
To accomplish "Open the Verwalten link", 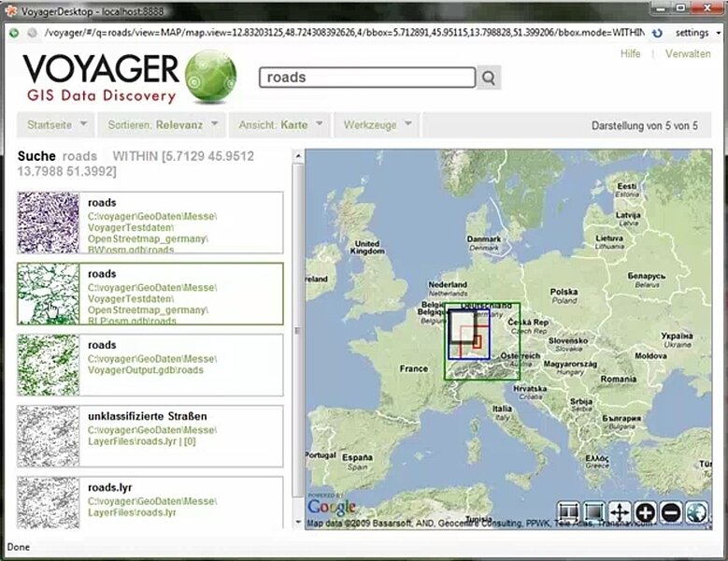I will 687,54.
